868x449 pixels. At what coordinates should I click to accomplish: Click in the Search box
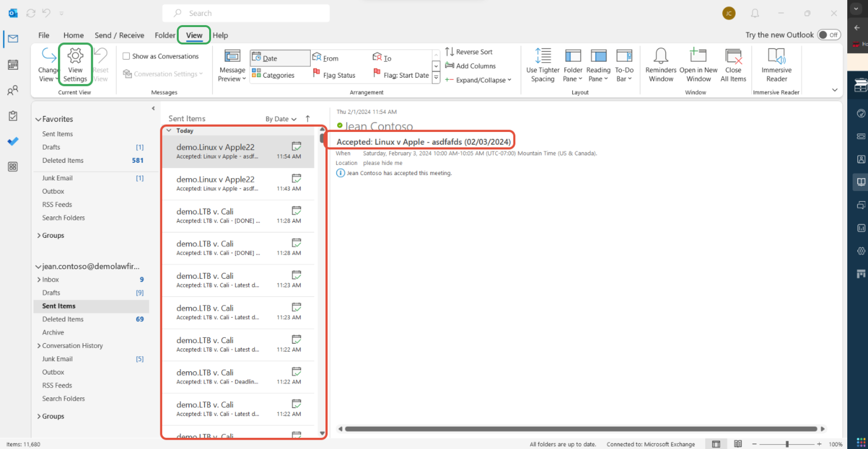pyautogui.click(x=246, y=13)
